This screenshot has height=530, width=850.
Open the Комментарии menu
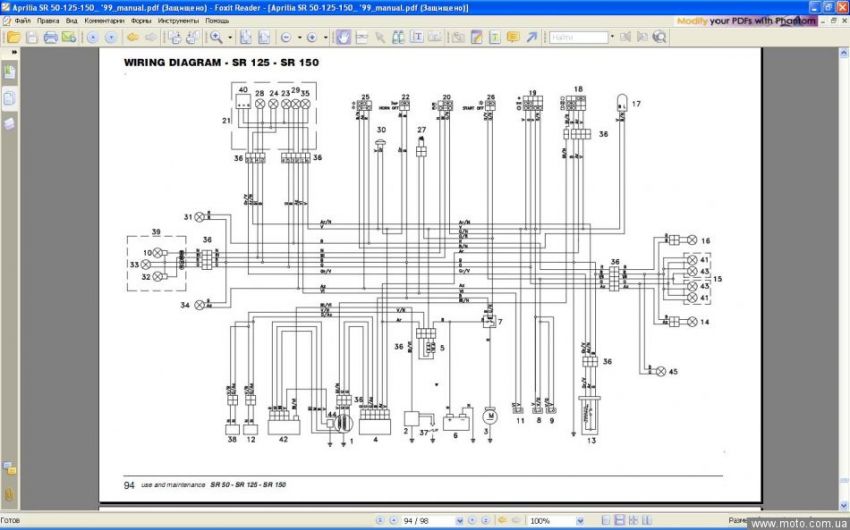tap(104, 21)
